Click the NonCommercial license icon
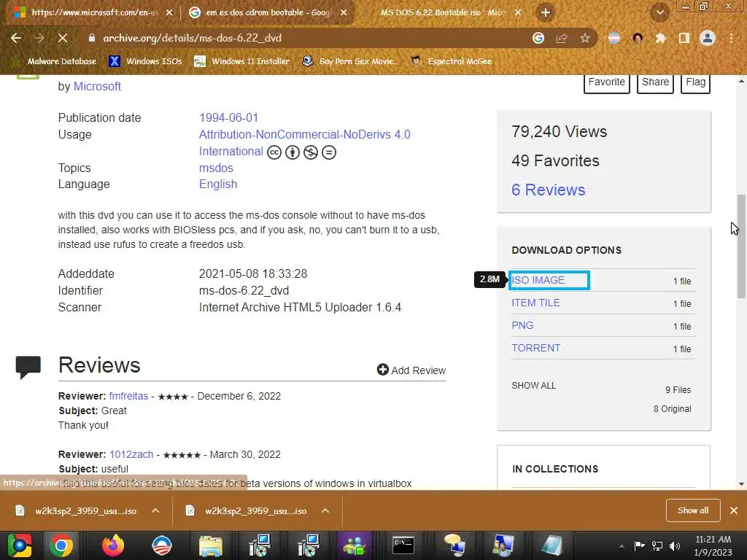This screenshot has width=747, height=560. (311, 152)
